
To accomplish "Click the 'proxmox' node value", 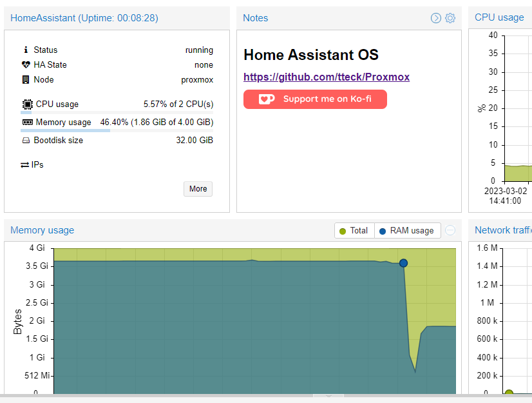I will (197, 80).
